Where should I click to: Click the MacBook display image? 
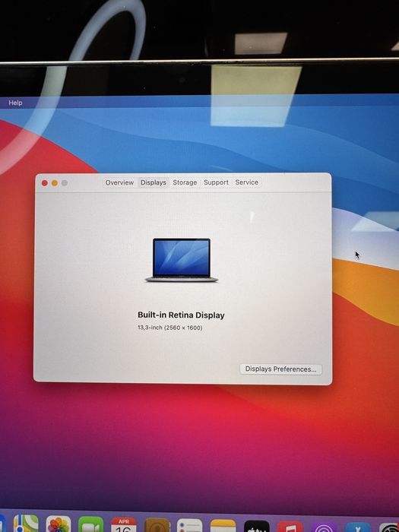pyautogui.click(x=182, y=260)
